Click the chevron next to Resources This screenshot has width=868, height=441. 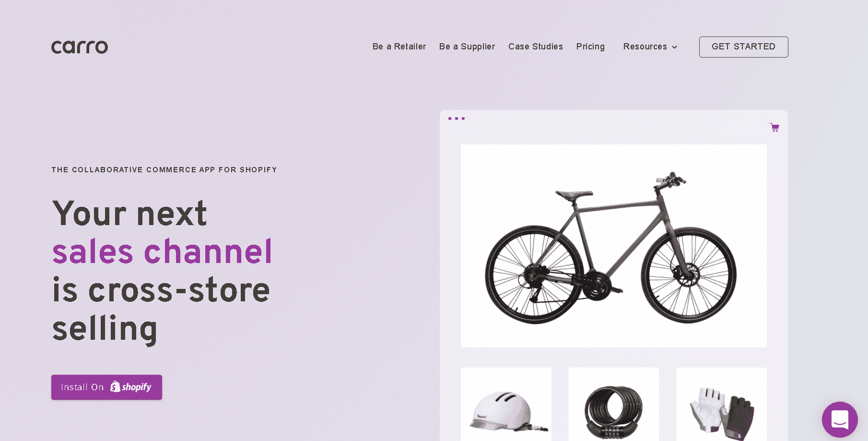[675, 47]
